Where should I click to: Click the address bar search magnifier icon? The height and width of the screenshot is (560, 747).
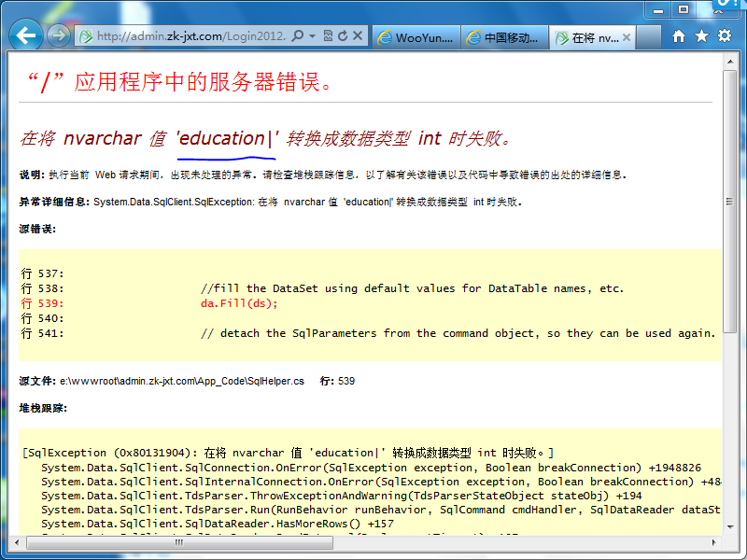pyautogui.click(x=298, y=35)
